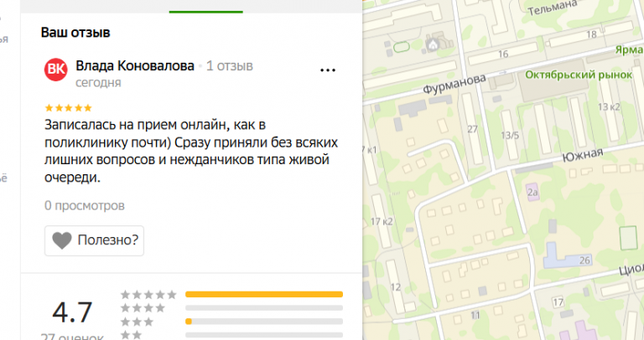This screenshot has height=340, width=644.
Task: Click the 0 просмотров view counter
Action: tap(84, 205)
